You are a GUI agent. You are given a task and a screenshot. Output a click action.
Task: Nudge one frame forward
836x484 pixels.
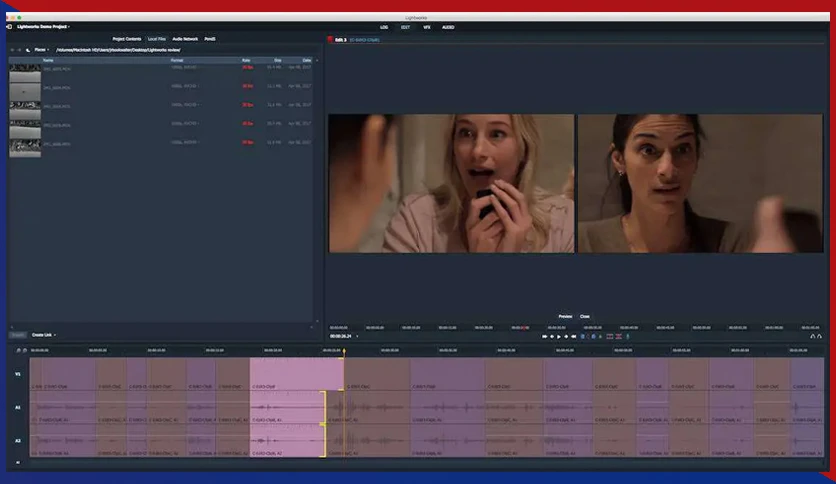566,336
